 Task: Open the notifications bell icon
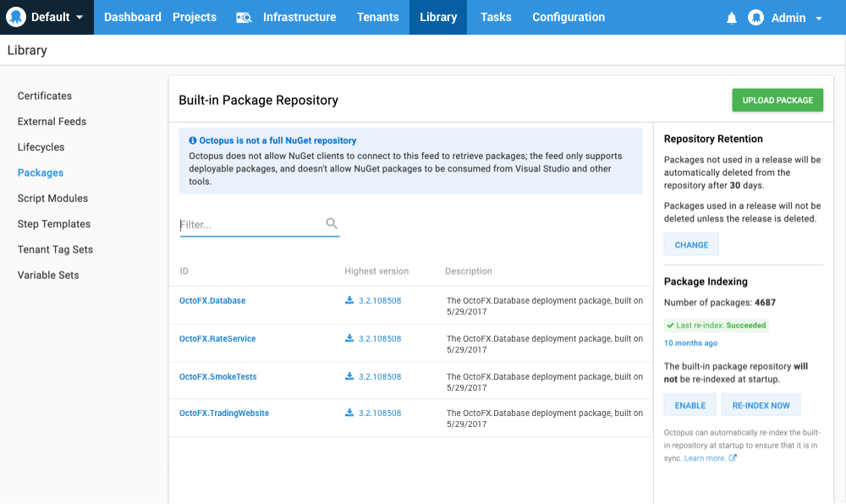click(731, 17)
